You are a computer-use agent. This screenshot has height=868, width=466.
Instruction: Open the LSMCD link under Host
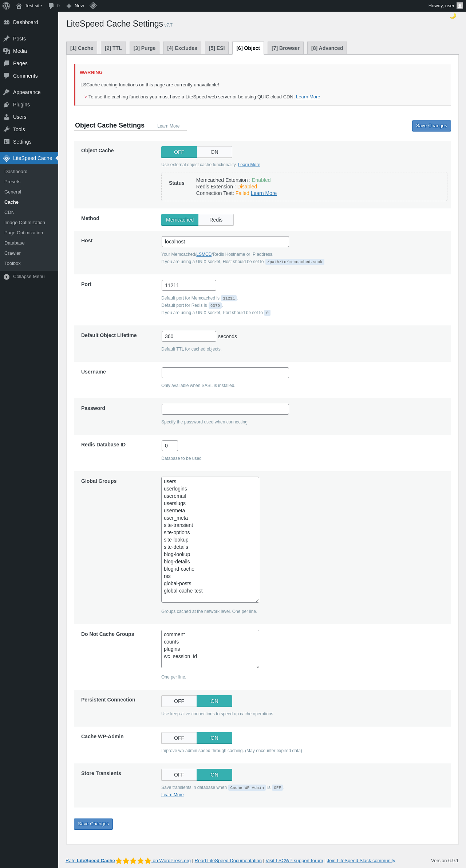coord(204,254)
